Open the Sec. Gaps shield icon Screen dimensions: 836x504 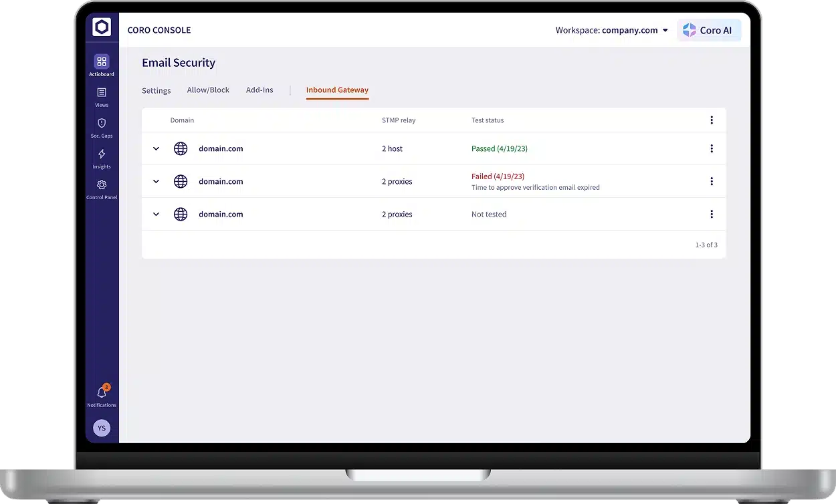(x=102, y=124)
